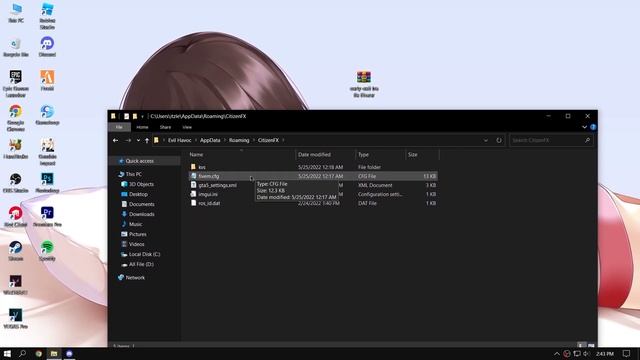Open the Genshin Impact desktop shortcut
This screenshot has height=360, width=640.
click(x=47, y=152)
